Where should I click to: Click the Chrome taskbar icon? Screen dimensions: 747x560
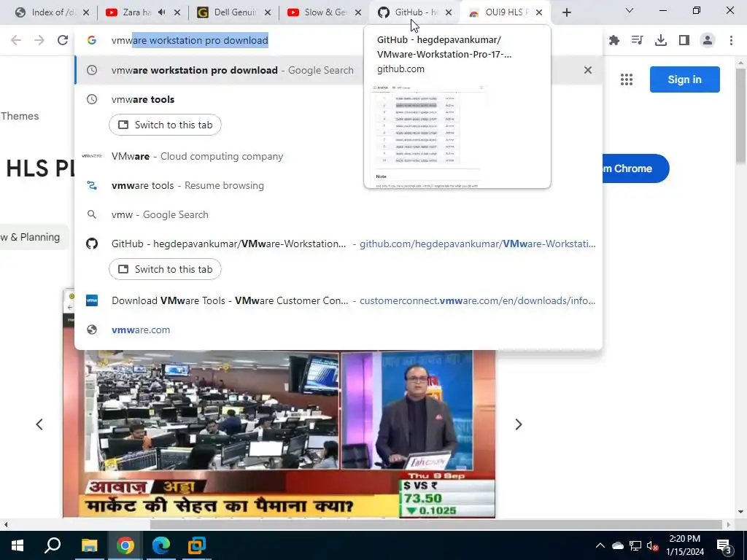(125, 545)
